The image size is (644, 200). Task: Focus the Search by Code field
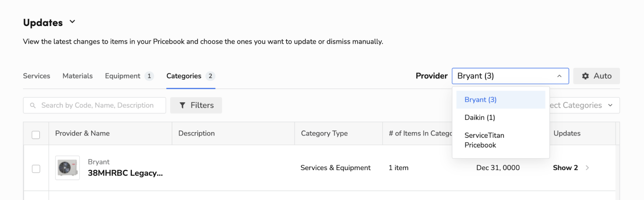click(x=97, y=105)
